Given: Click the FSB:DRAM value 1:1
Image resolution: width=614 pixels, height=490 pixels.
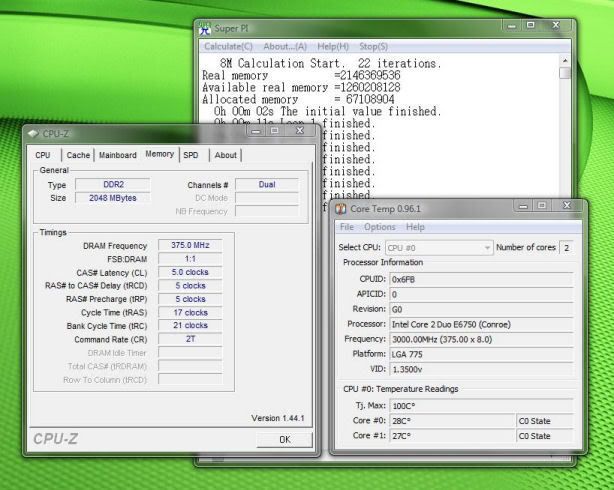Looking at the screenshot, I should pyautogui.click(x=190, y=259).
